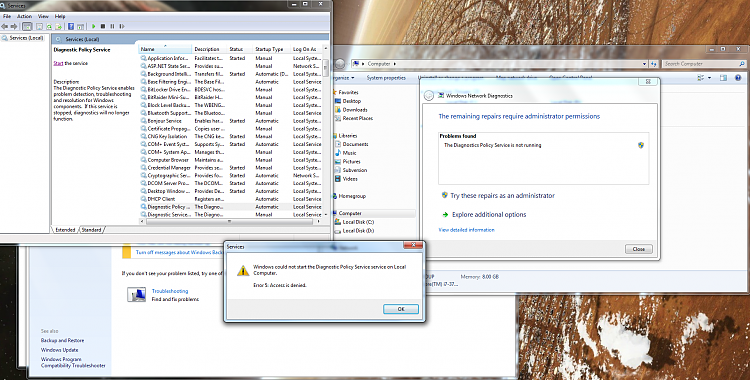Select the Diagnostic Policy service row
The width and height of the screenshot is (750, 380).
click(231, 207)
